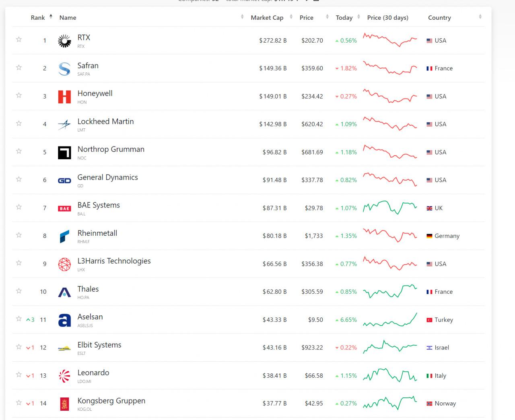
Task: Sort the list by Price header
Action: click(306, 18)
